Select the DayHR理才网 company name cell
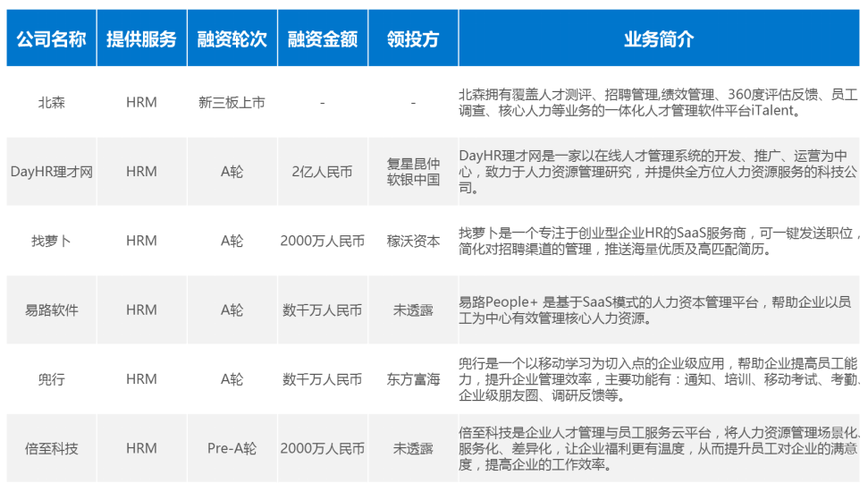 (x=52, y=172)
